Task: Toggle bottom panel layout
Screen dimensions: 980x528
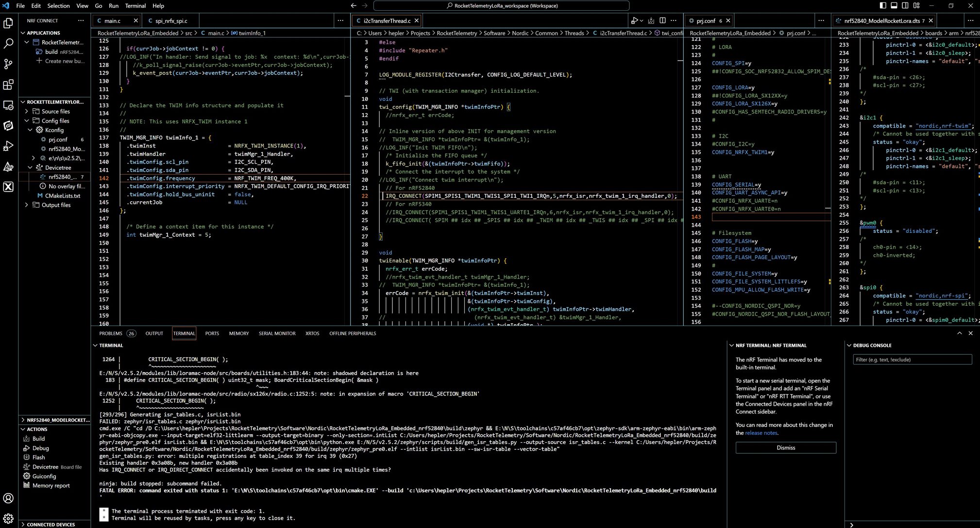Action: click(x=894, y=6)
